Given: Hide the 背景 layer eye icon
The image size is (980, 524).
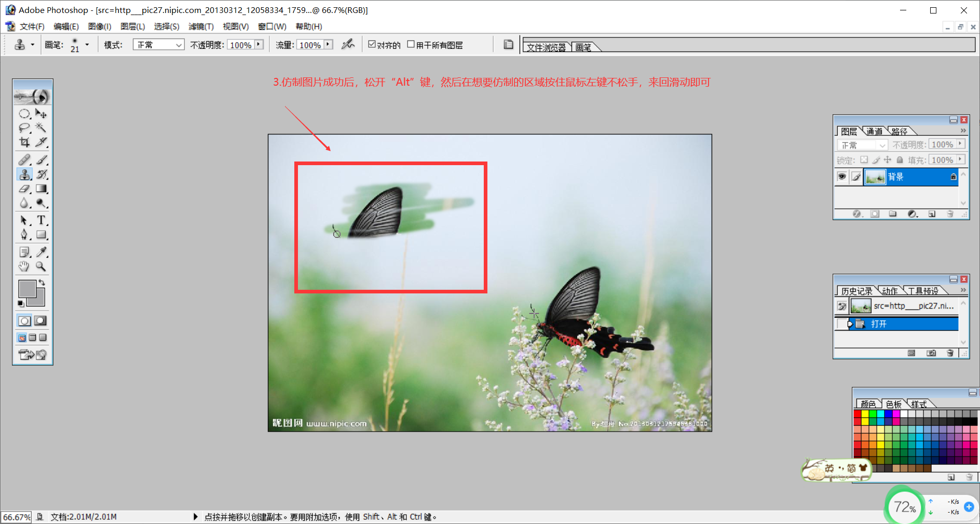Looking at the screenshot, I should pyautogui.click(x=842, y=177).
